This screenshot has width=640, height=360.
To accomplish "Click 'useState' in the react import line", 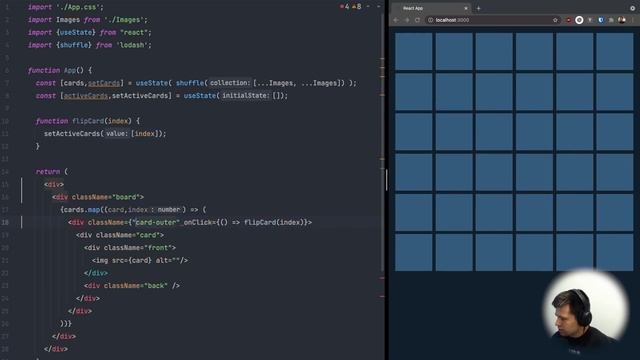I will coord(77,32).
